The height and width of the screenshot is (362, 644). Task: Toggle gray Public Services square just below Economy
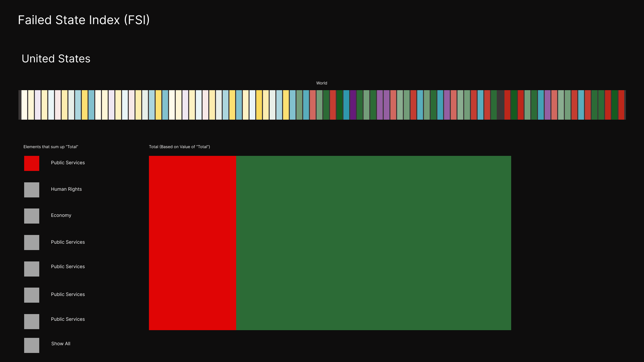(32, 242)
